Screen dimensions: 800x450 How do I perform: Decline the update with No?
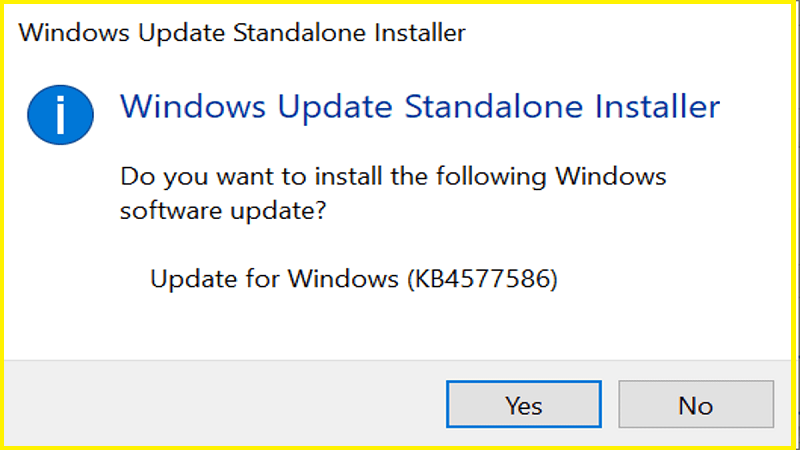pos(695,405)
